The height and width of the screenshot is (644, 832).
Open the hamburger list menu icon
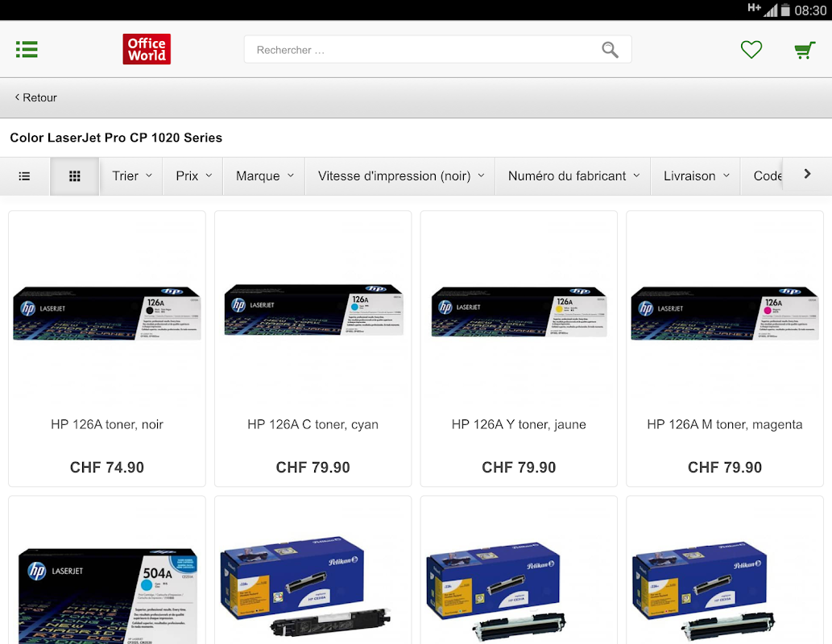(x=27, y=49)
